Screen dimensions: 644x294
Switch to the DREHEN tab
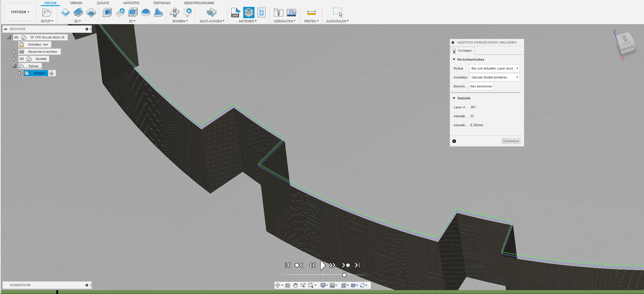coord(76,3)
